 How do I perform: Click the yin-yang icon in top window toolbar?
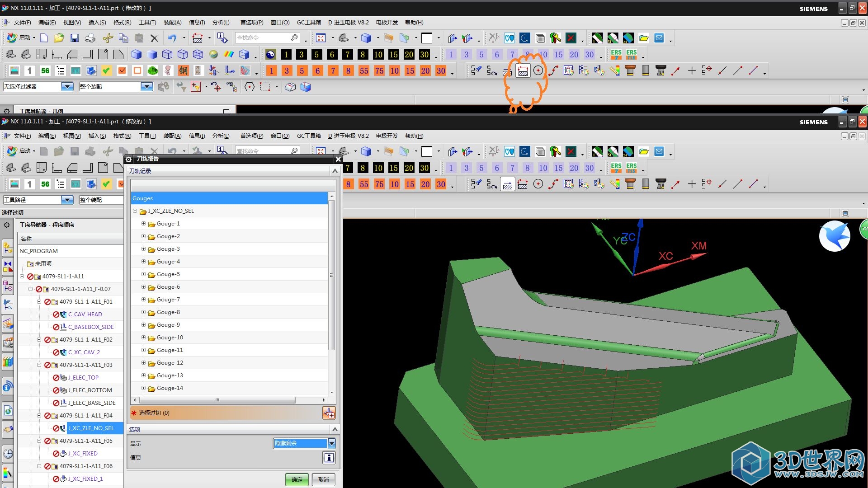270,55
